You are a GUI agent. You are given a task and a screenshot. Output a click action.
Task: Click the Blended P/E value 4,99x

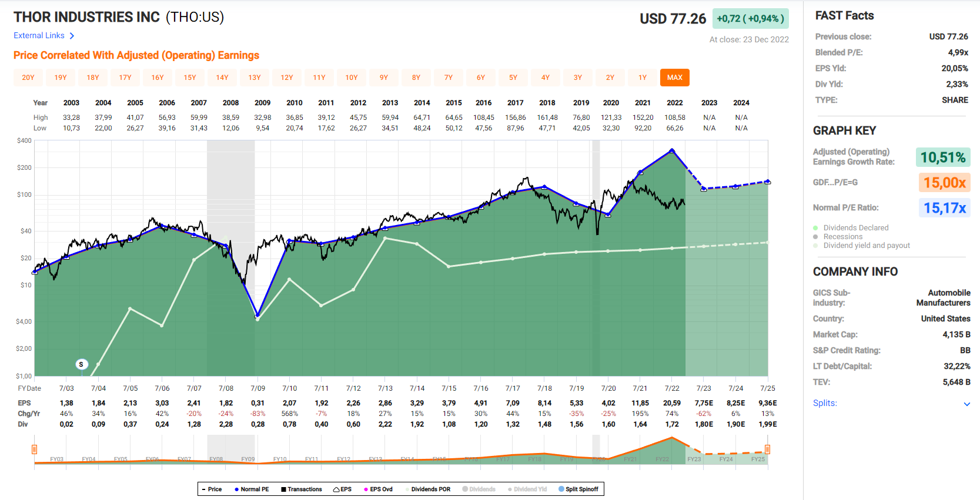coord(958,52)
